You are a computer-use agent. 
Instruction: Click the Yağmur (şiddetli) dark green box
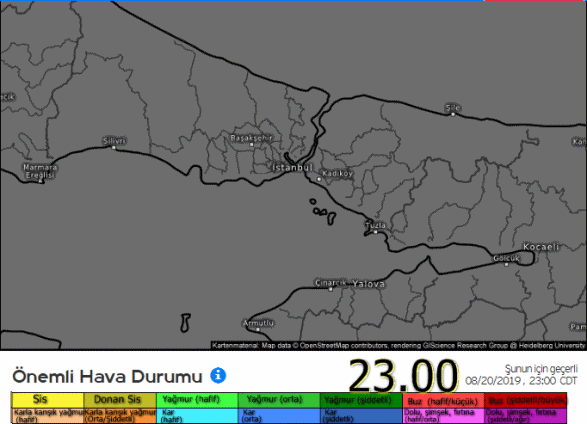361,400
